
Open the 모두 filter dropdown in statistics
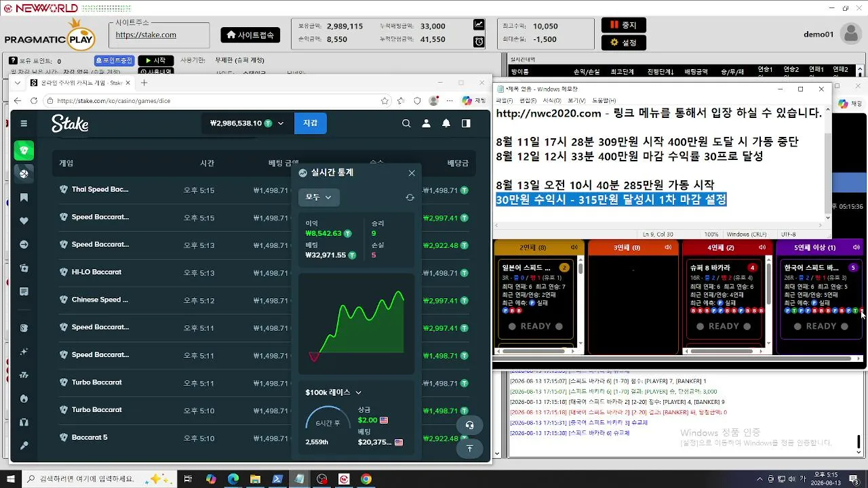(319, 197)
